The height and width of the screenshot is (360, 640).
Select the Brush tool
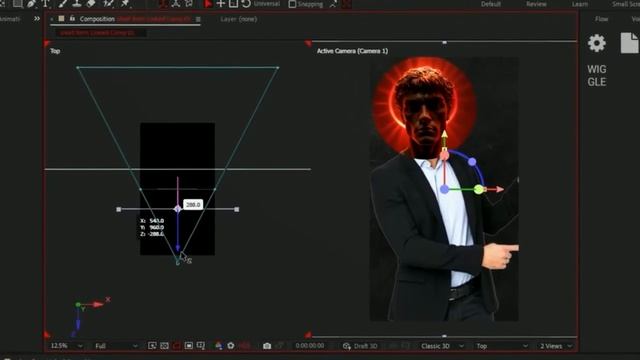click(63, 4)
